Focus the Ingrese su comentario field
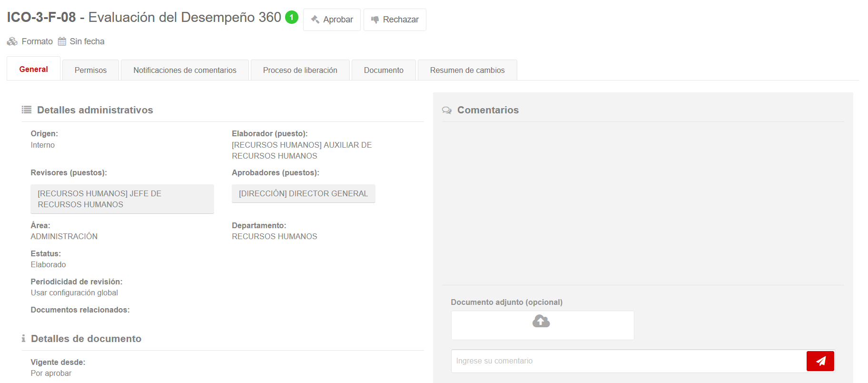This screenshot has height=383, width=868. tap(628, 361)
